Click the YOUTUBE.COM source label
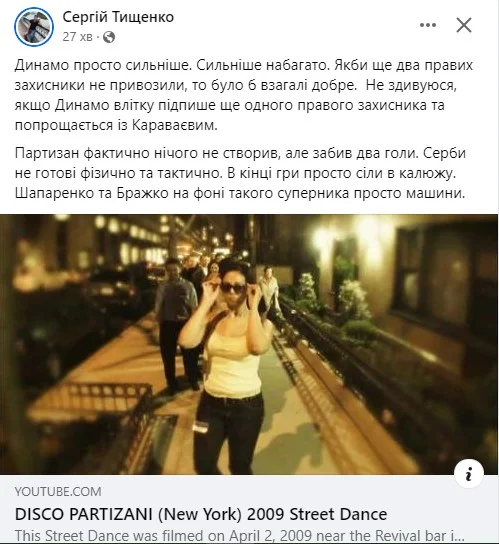Image resolution: width=499 pixels, height=544 pixels. (58, 491)
